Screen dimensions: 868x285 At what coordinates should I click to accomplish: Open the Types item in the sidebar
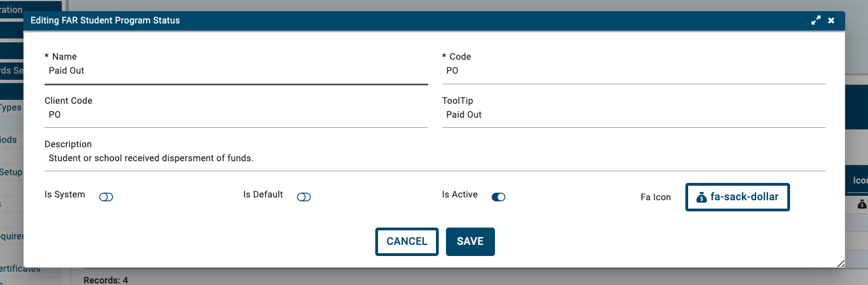(11, 108)
